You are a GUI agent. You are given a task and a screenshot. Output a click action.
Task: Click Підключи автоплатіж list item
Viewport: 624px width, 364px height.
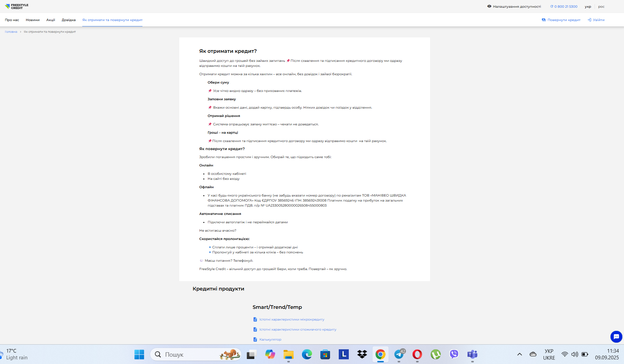[247, 222]
